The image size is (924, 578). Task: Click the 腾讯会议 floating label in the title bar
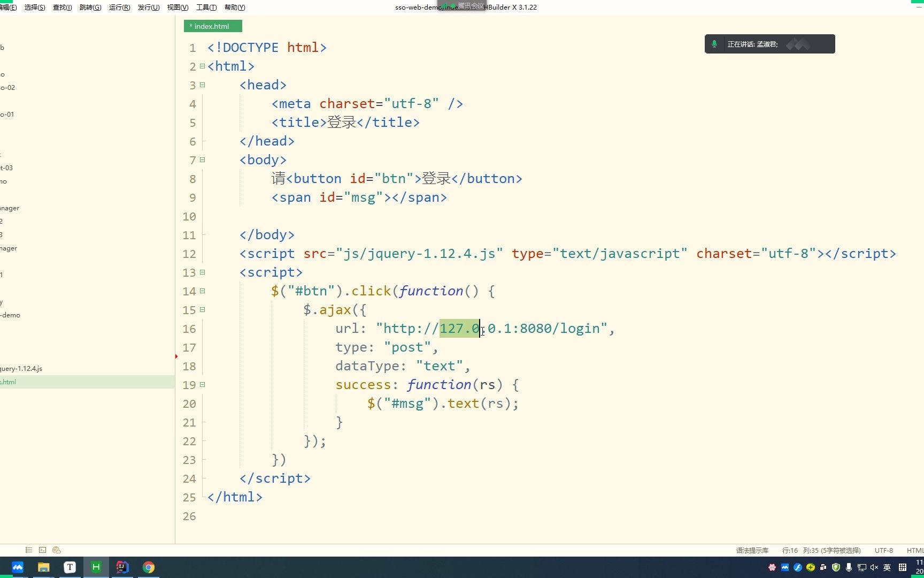tap(471, 6)
